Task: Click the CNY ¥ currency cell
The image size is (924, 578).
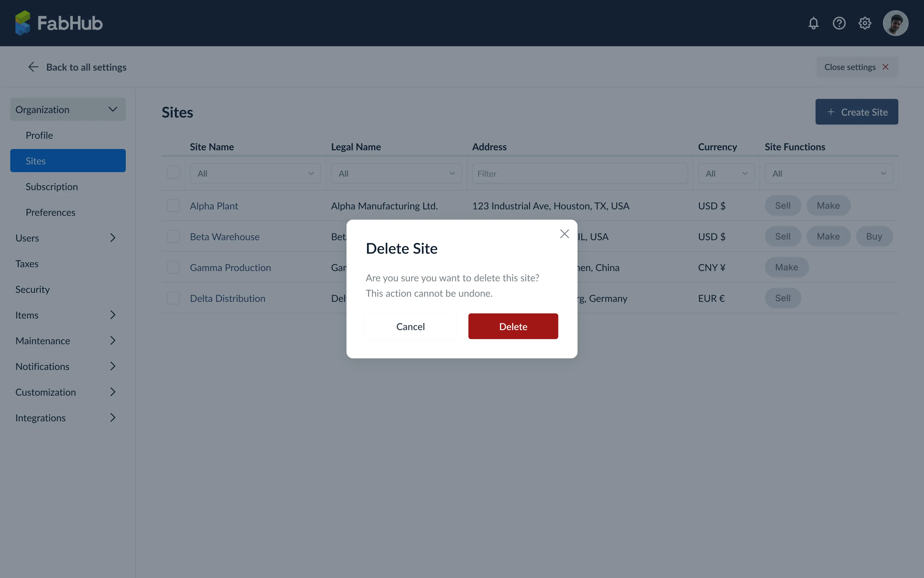Action: coord(711,267)
